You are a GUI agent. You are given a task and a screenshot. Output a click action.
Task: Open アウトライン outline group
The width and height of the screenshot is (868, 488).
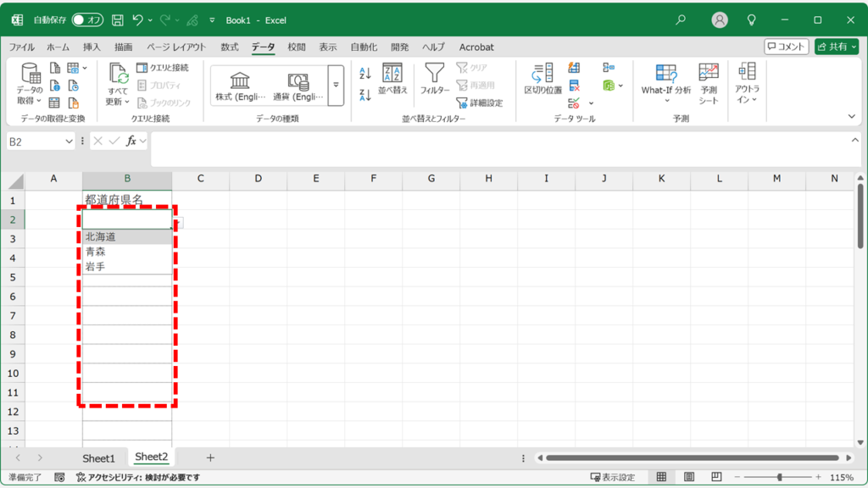(x=747, y=84)
